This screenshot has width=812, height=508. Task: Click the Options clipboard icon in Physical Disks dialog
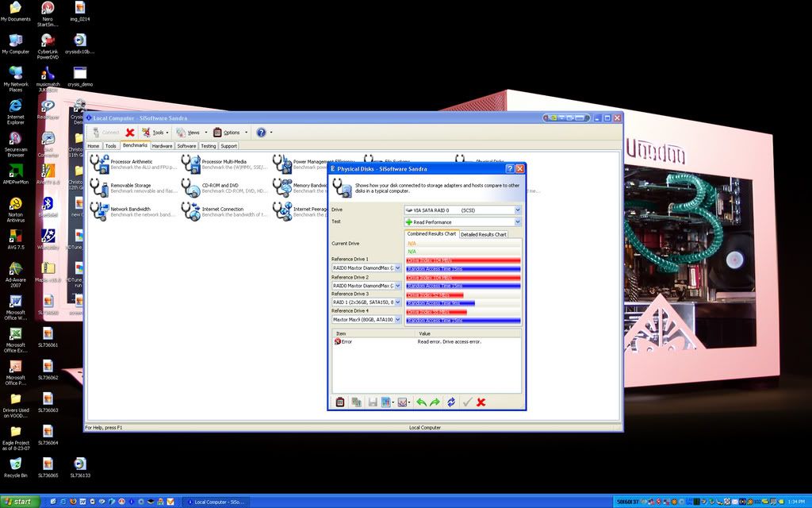click(x=340, y=402)
